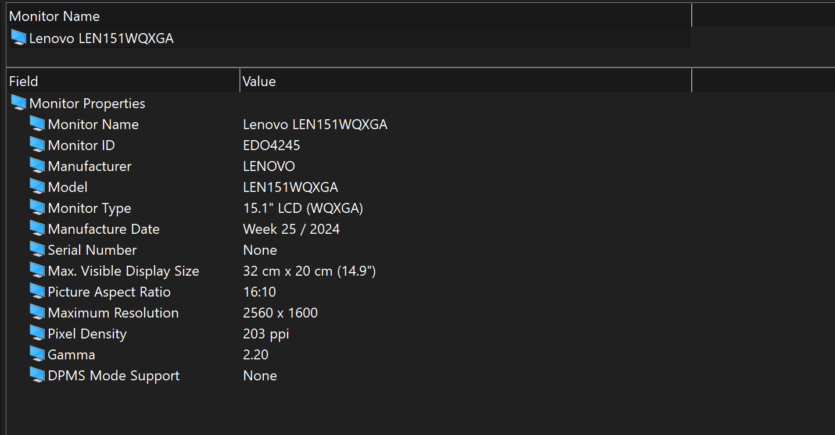Select the Monitor Properties group icon
The image size is (835, 435).
click(x=19, y=103)
